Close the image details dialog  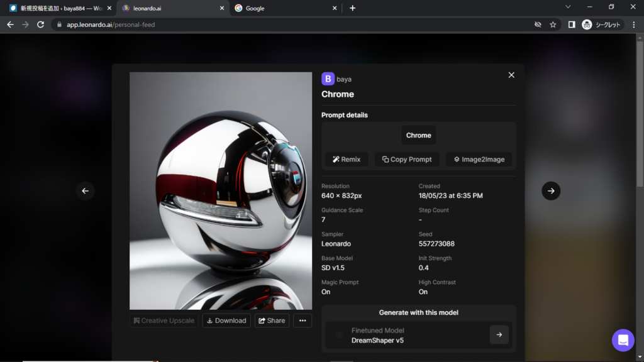point(511,75)
